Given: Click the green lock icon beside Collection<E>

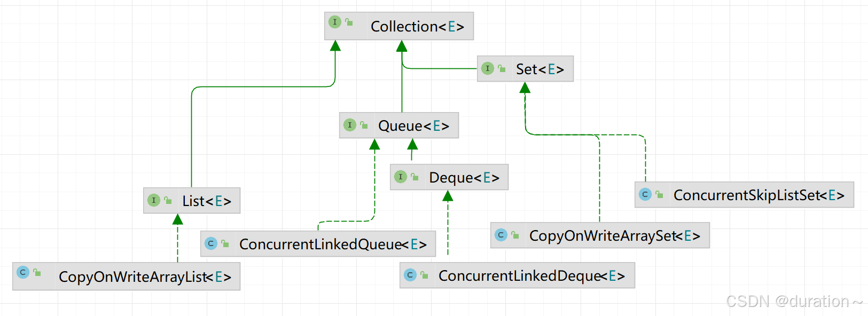Looking at the screenshot, I should coord(349,22).
